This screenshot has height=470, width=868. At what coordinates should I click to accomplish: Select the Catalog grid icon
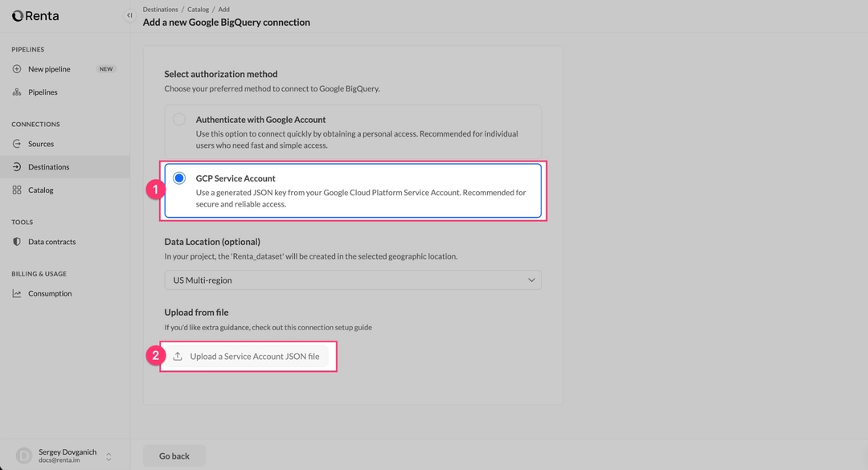(18, 190)
